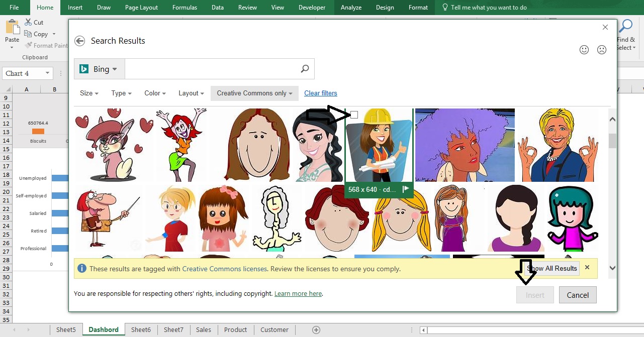This screenshot has height=337, width=644.
Task: Close the Search Results dialog
Action: (x=605, y=27)
